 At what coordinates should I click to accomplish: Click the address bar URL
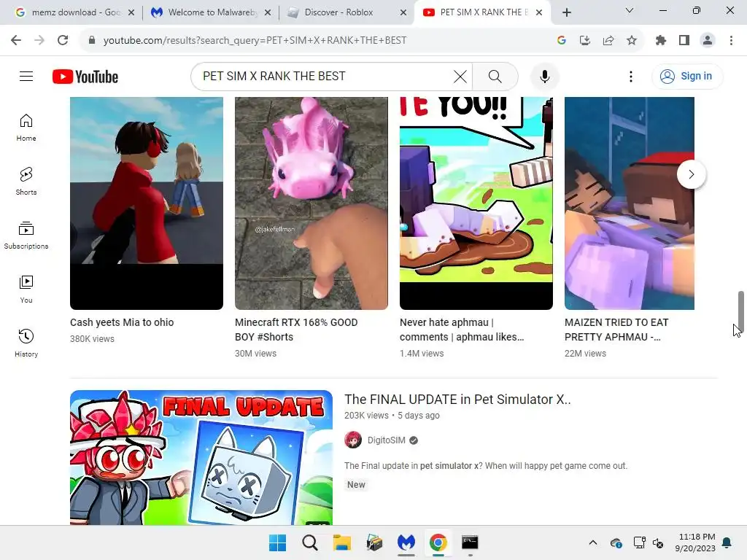pyautogui.click(x=255, y=41)
